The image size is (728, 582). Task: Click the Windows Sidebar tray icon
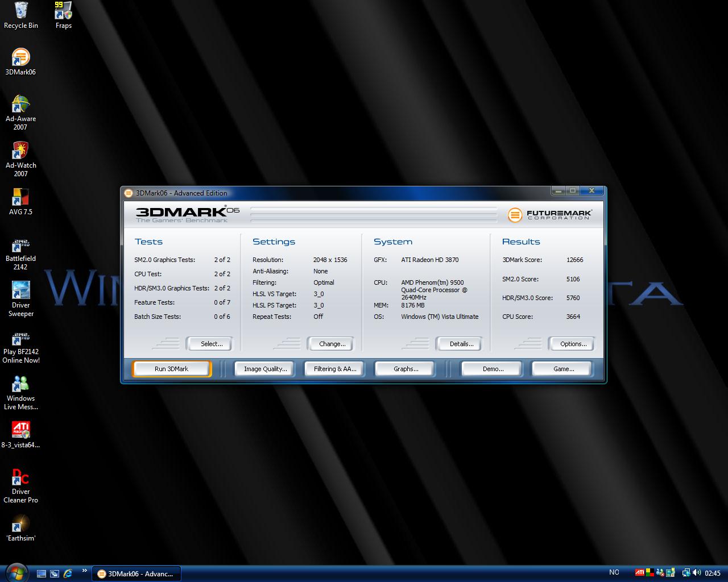[671, 573]
